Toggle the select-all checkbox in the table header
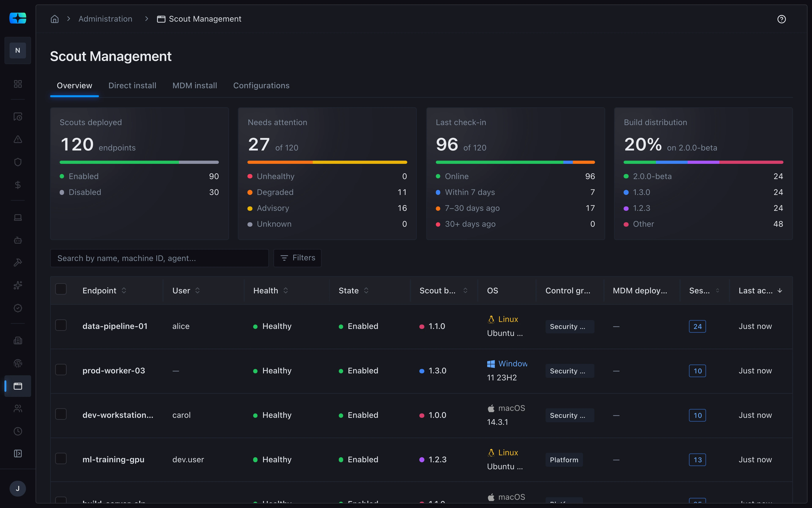 61,289
